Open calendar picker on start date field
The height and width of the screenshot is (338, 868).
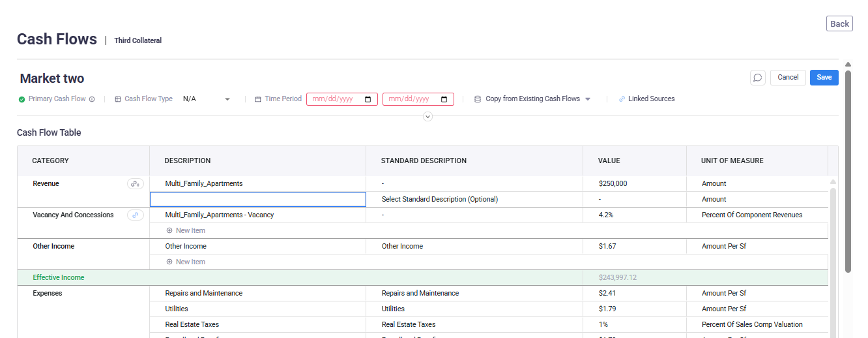(x=368, y=99)
